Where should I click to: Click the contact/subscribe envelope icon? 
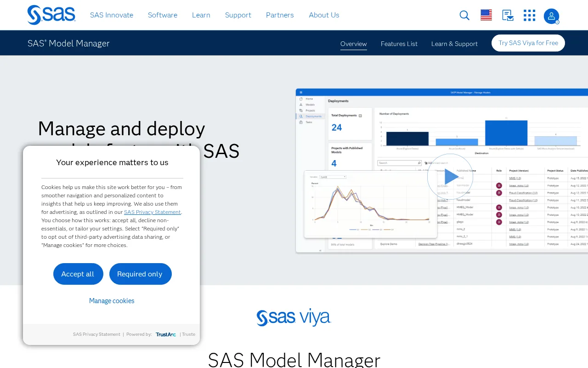click(x=508, y=15)
